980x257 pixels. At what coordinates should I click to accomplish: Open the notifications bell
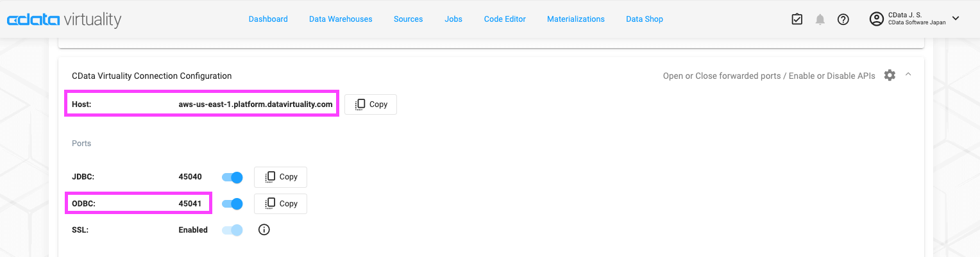click(x=820, y=19)
